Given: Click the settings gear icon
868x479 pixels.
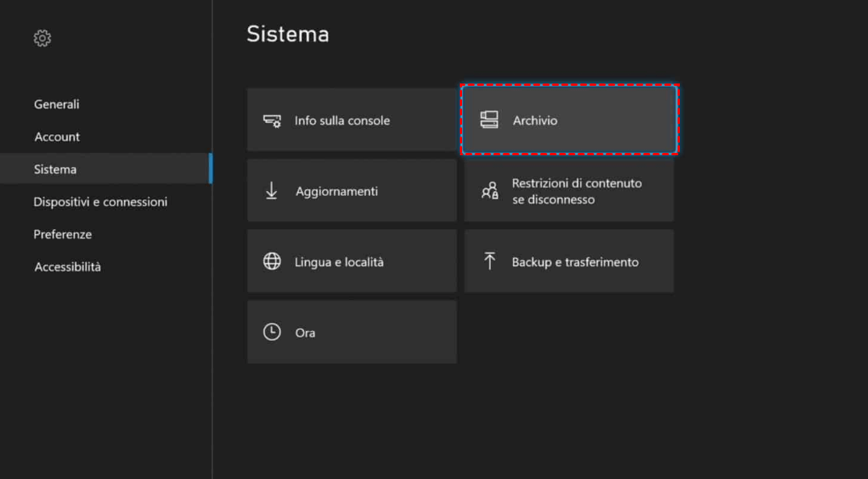Looking at the screenshot, I should (x=42, y=38).
